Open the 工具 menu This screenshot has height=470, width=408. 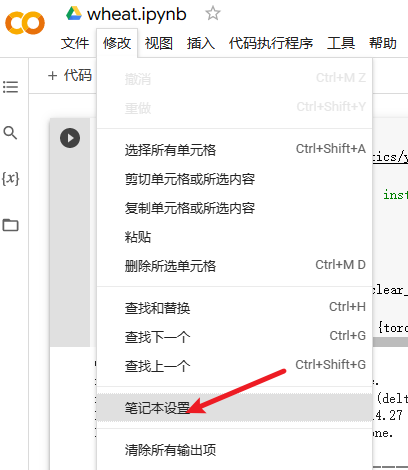[x=341, y=43]
